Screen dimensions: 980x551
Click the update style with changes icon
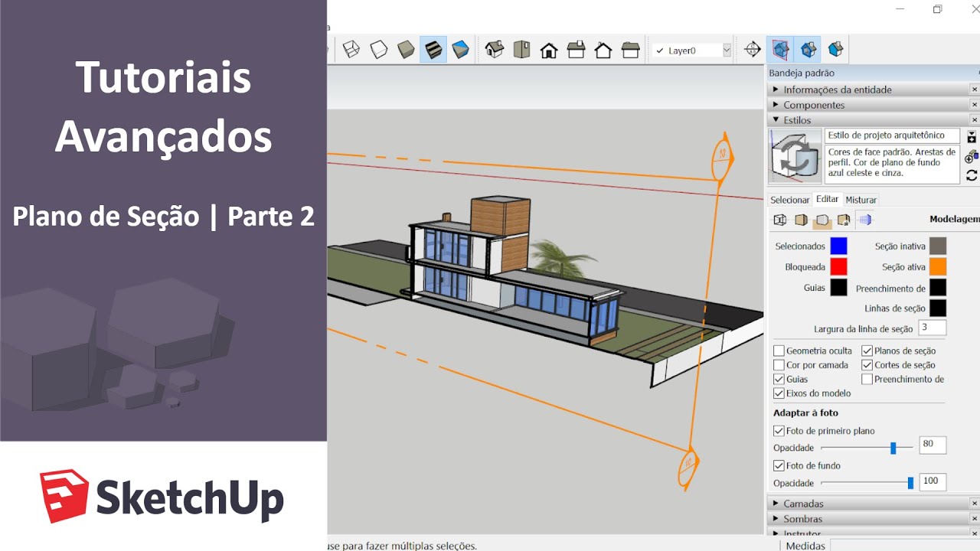coord(972,176)
